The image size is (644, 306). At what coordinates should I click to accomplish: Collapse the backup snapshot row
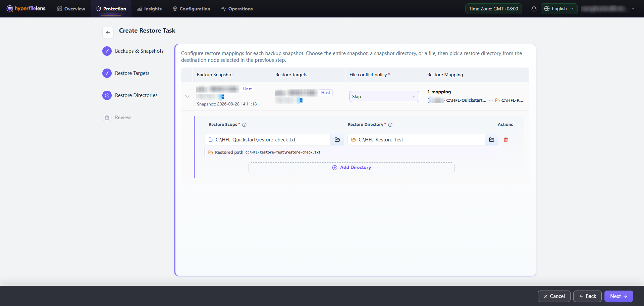coord(187,96)
